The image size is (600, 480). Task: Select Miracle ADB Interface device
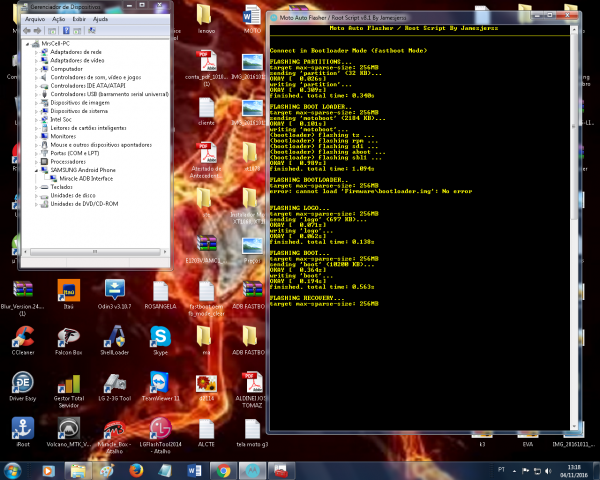[86, 179]
